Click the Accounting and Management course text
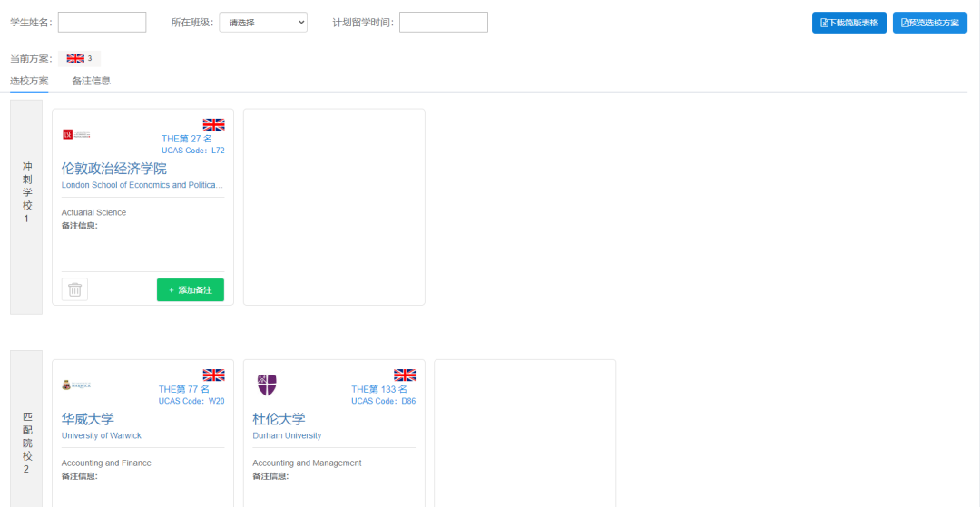This screenshot has height=507, width=980. click(307, 463)
